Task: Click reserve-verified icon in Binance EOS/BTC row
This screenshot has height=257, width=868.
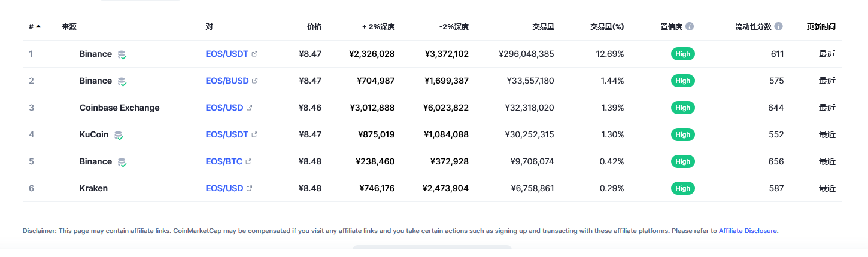Action: (122, 162)
